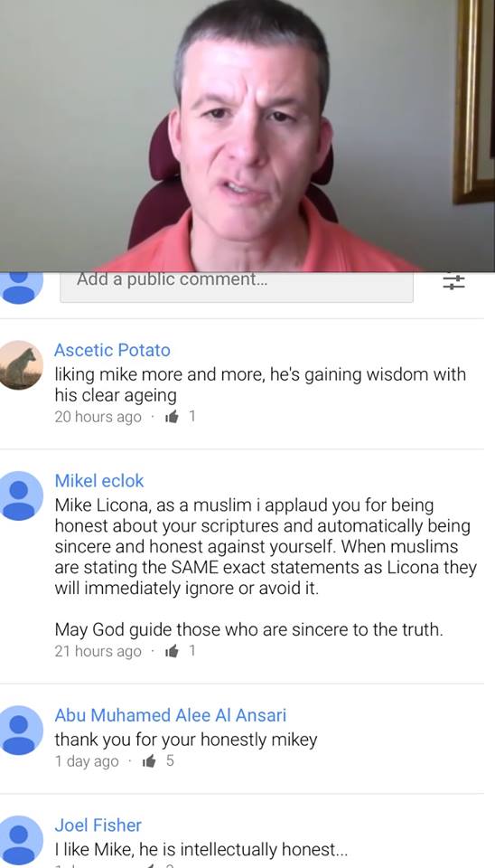
Task: Open Joel Fisher's channel name link
Action: [x=98, y=825]
